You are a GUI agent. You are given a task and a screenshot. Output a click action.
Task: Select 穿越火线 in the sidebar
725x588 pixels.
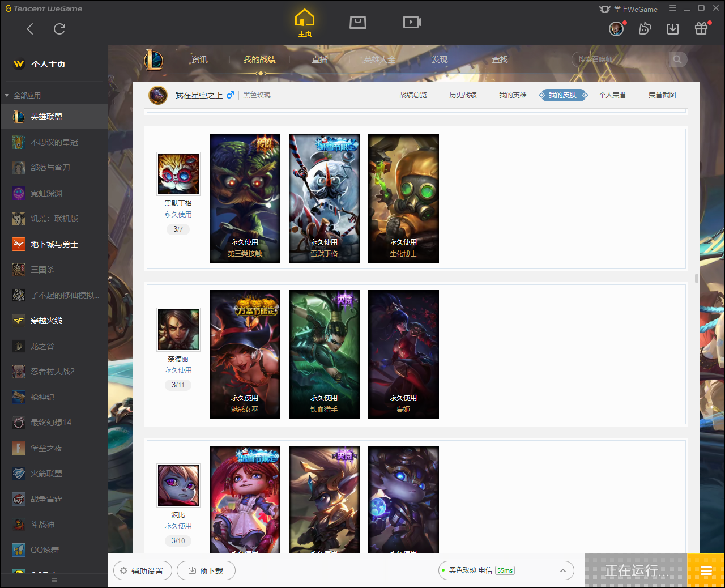pyautogui.click(x=54, y=321)
